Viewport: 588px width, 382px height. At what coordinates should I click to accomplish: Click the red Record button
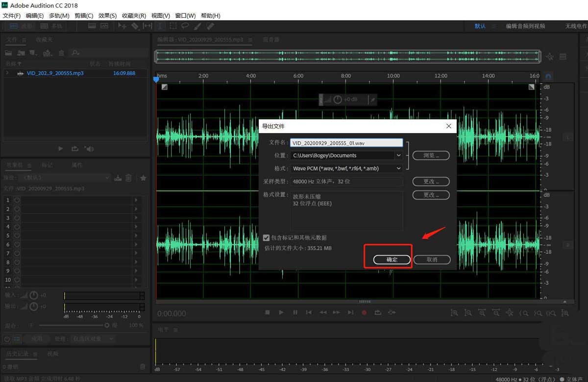coord(364,312)
